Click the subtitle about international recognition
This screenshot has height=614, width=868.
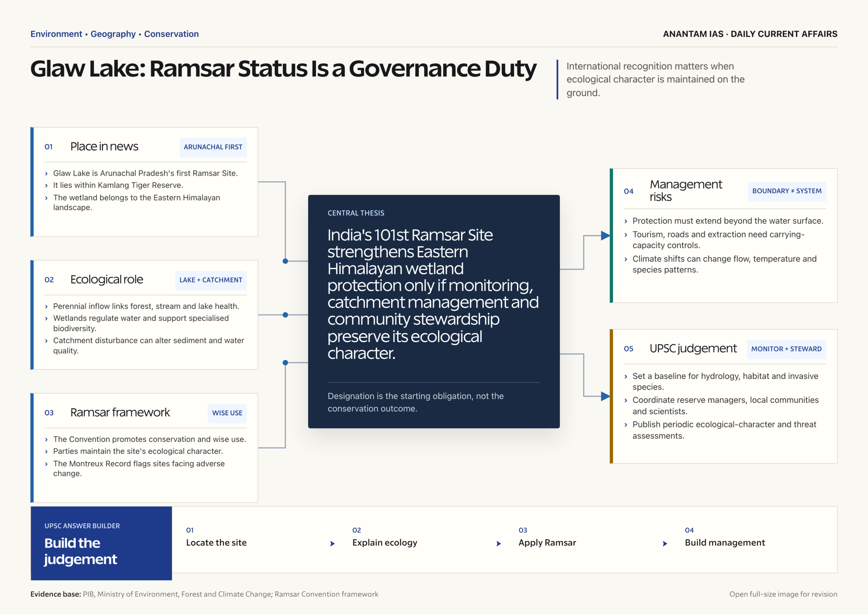tap(655, 79)
